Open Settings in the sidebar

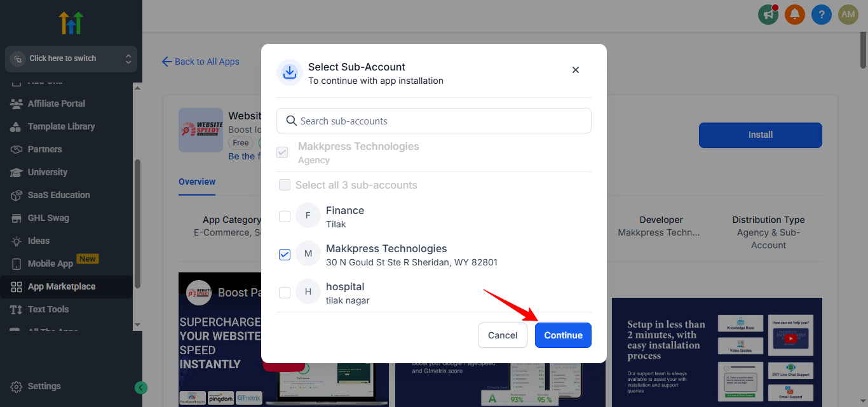[x=44, y=386]
